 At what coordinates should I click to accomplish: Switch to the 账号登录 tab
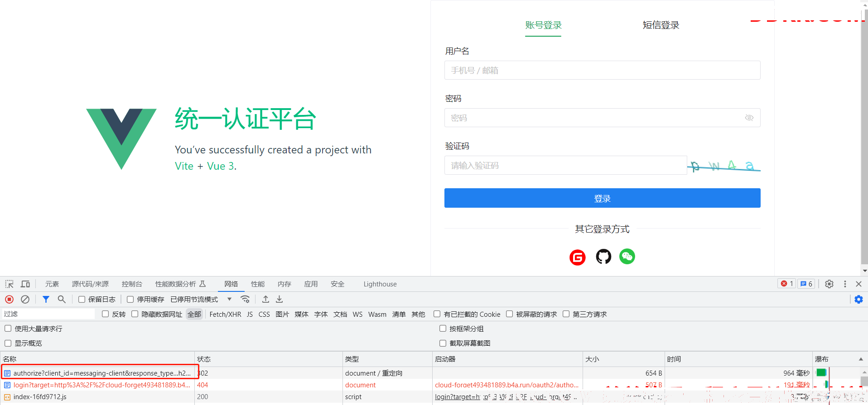click(x=543, y=25)
